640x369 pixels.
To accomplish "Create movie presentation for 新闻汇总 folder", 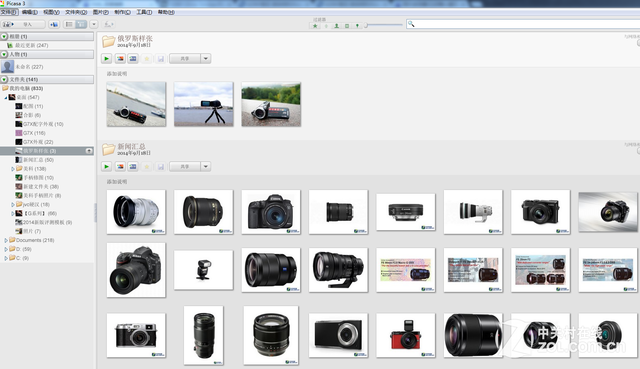I will (133, 167).
